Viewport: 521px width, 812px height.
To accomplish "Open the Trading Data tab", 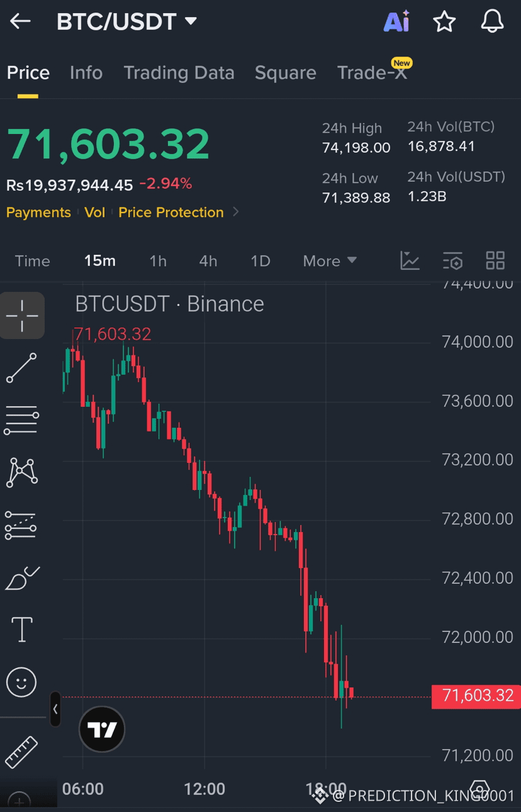I will click(x=179, y=72).
